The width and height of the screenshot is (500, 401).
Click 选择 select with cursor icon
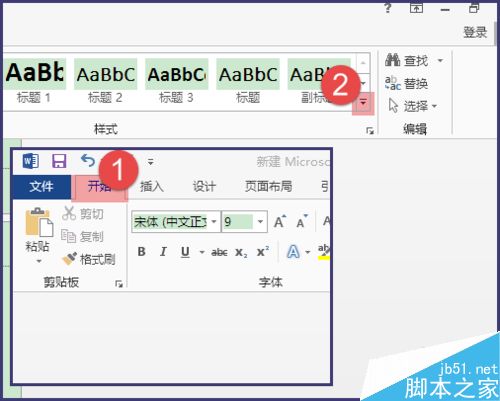pos(413,106)
